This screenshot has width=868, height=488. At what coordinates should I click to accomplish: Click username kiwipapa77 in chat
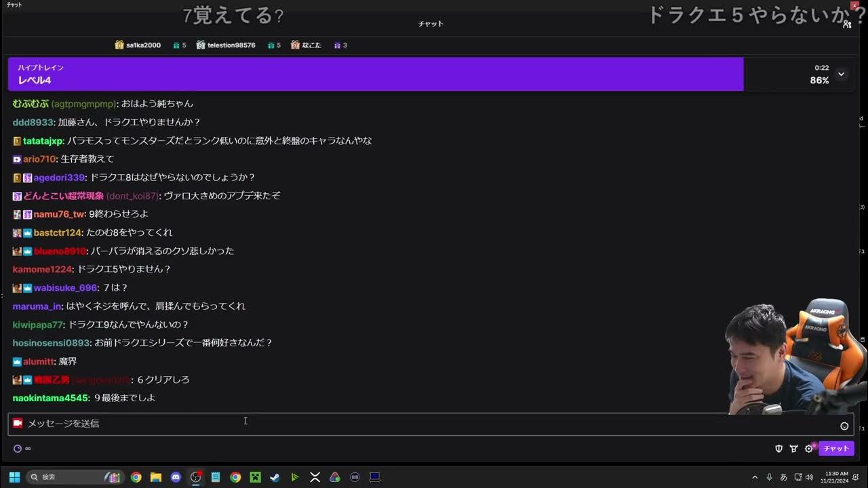pos(38,325)
